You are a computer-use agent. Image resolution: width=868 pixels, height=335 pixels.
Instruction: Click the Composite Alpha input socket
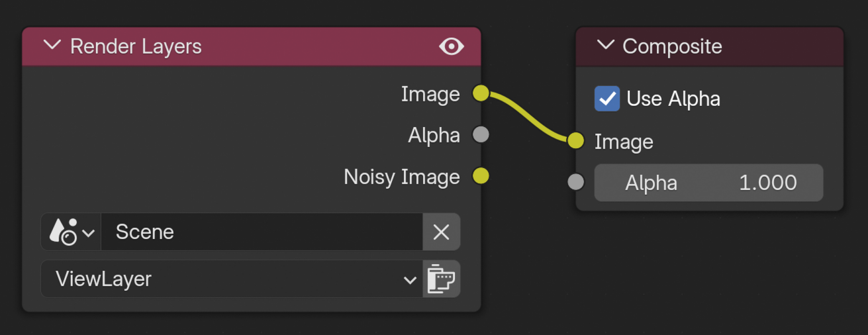click(576, 182)
